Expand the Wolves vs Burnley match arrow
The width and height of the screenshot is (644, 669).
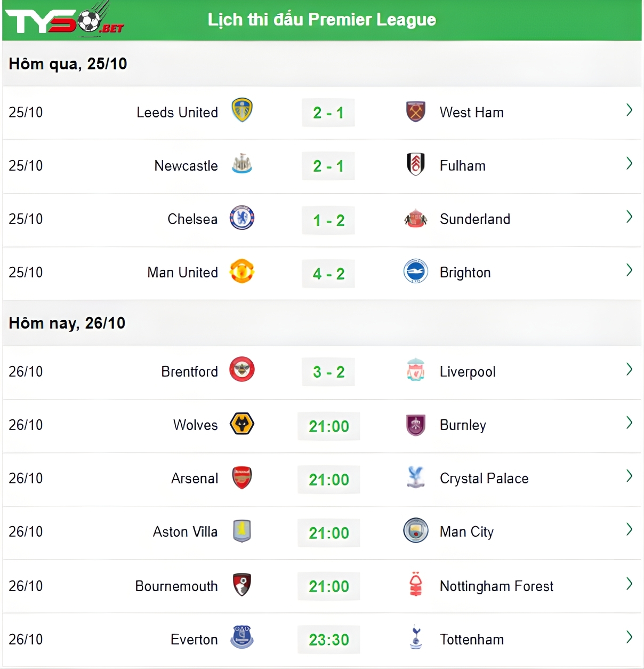pos(629,423)
